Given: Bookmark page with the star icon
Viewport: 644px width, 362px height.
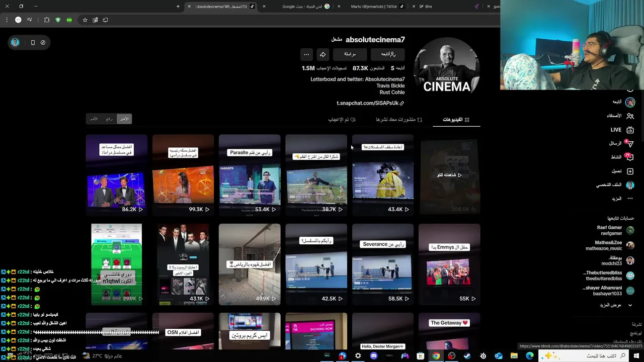Looking at the screenshot, I should pos(85,20).
